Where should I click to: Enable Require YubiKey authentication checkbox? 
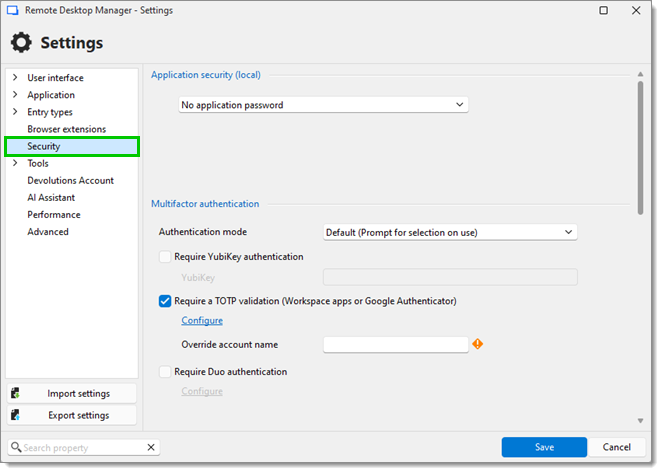(x=165, y=257)
